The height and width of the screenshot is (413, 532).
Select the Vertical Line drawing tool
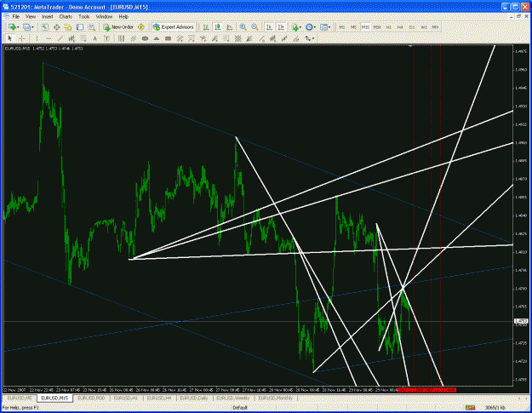pyautogui.click(x=37, y=38)
